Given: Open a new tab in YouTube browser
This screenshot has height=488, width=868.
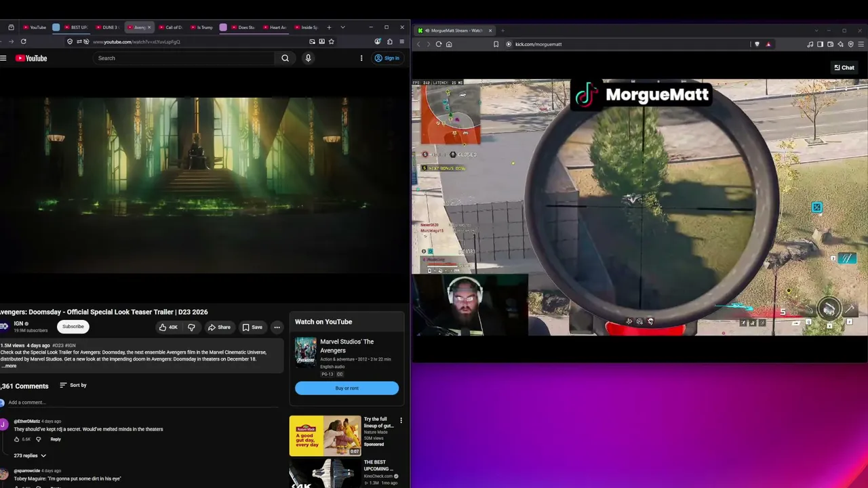Looking at the screenshot, I should [x=329, y=27].
